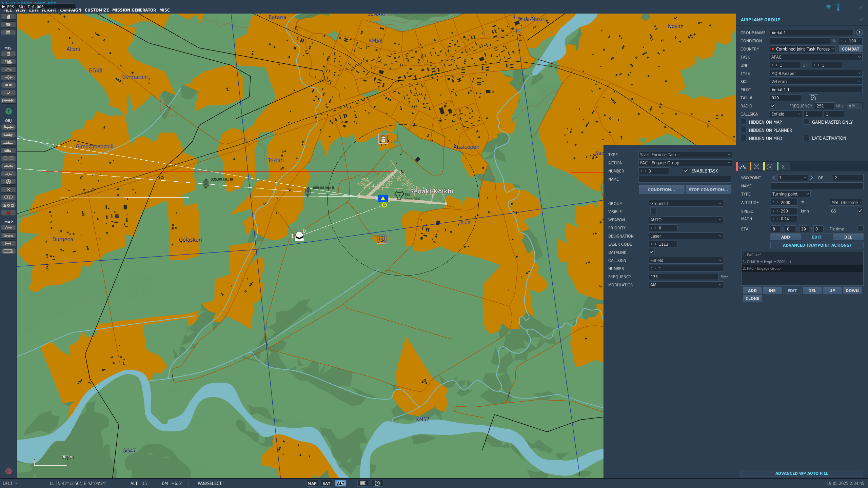Expand the COUNTRY dropdown
The height and width of the screenshot is (488, 868).
pos(803,49)
